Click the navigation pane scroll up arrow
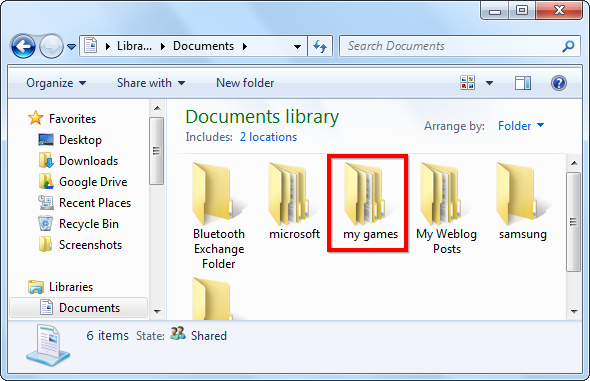The height and width of the screenshot is (381, 590). 157,108
